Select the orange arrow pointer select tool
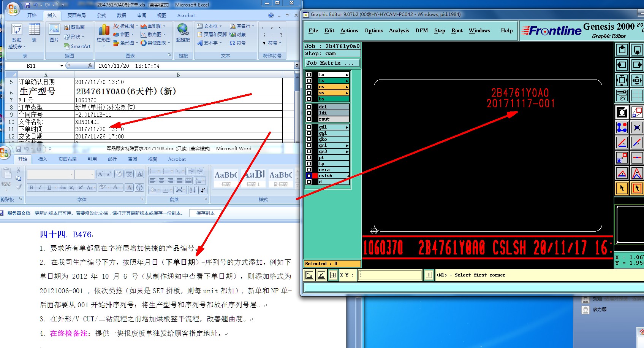This screenshot has width=644, height=348. tap(622, 188)
